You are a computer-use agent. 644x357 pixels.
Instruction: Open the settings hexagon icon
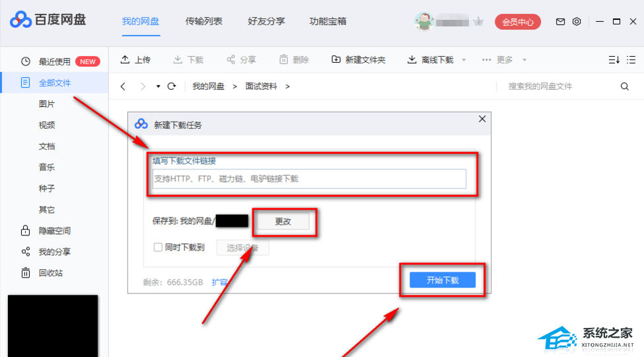coord(577,21)
